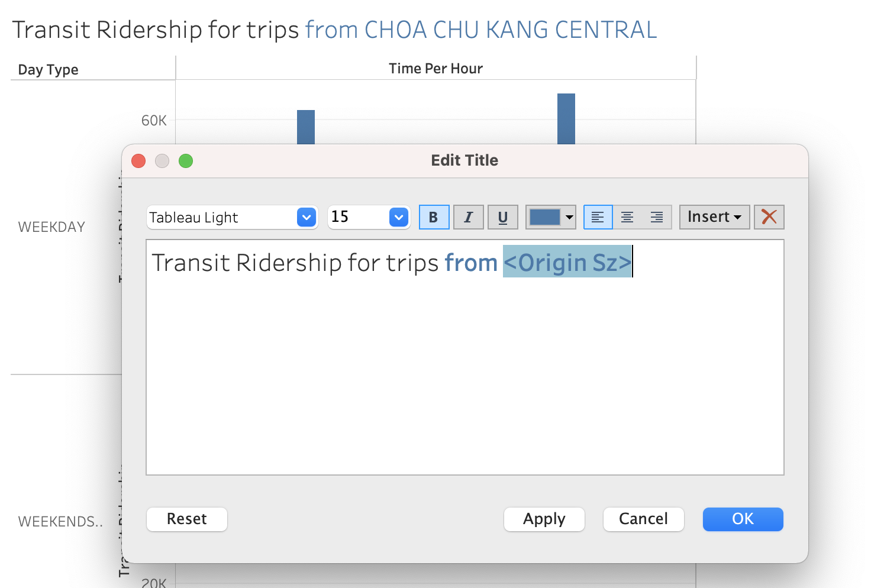
Task: Open the font size 15 dropdown
Action: 399,217
